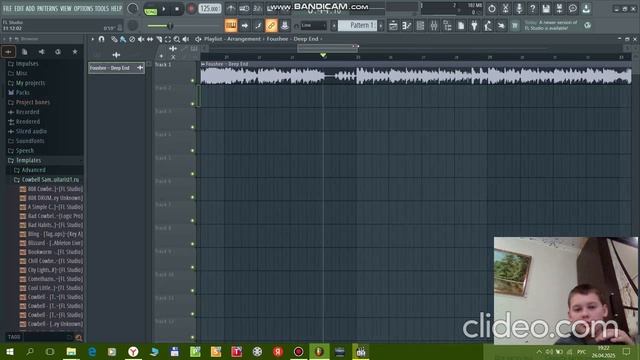Open the Line snap dropdown
Viewport: 640px width, 360px height.
click(313, 26)
